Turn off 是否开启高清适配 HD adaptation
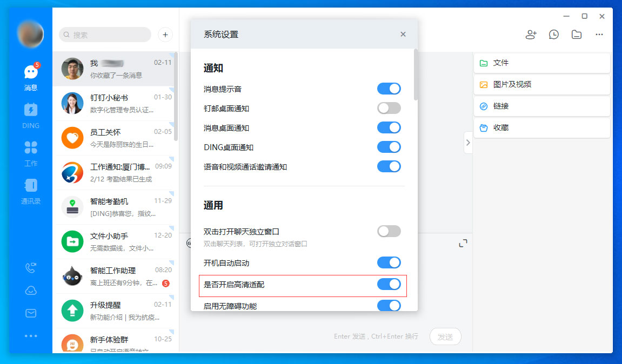The image size is (622, 364). 389,285
